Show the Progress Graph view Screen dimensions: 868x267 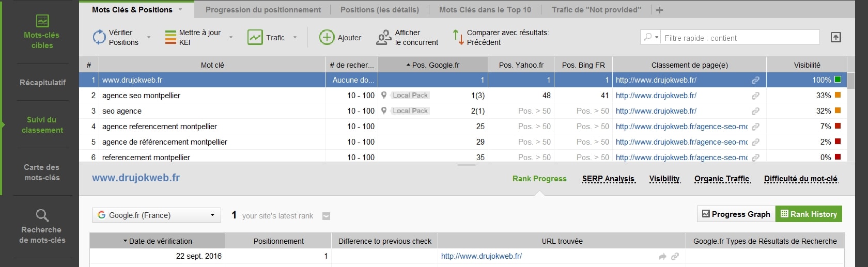pyautogui.click(x=736, y=214)
